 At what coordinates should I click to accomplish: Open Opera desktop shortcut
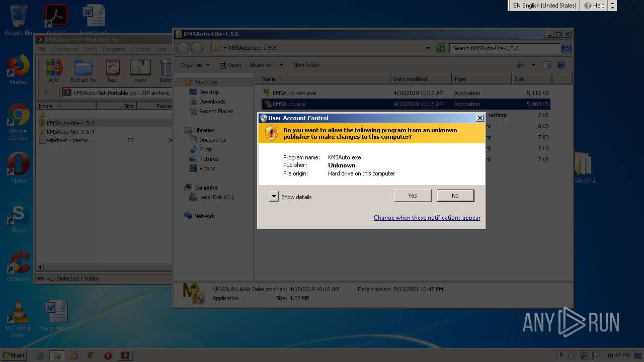(18, 168)
